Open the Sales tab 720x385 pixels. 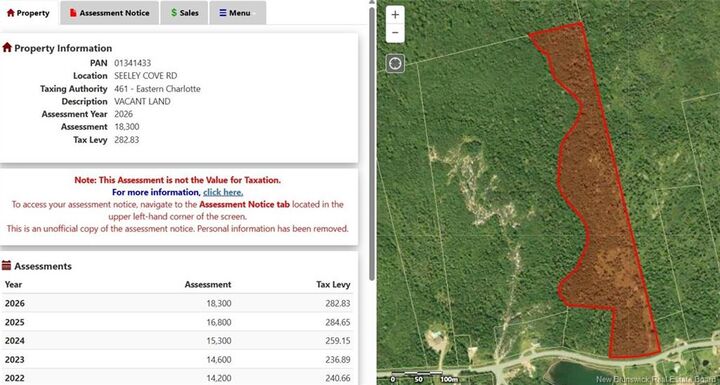[184, 13]
